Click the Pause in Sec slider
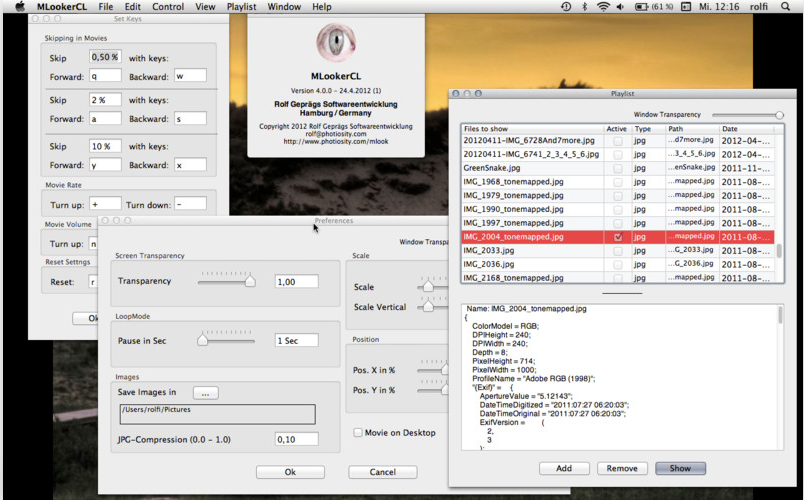This screenshot has width=804, height=500. click(x=227, y=339)
